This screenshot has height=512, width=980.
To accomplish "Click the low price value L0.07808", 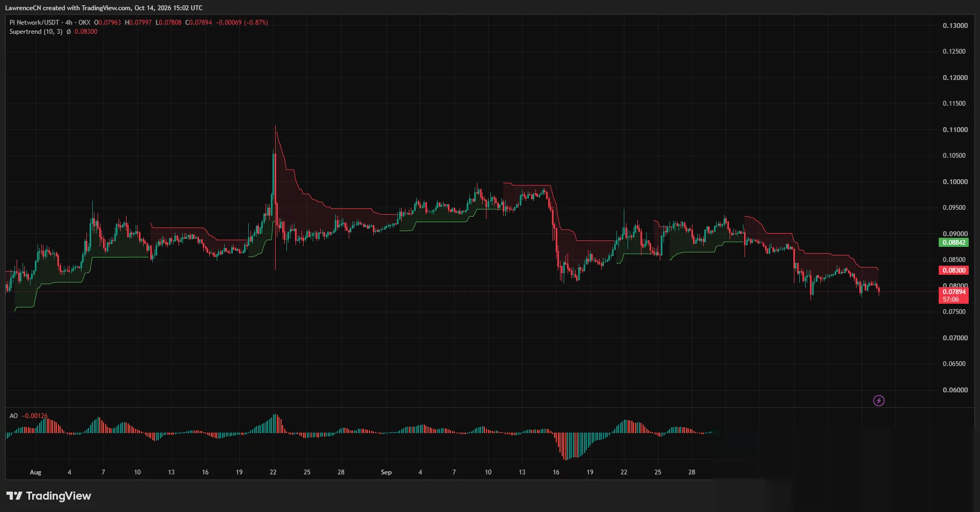I will (x=168, y=23).
